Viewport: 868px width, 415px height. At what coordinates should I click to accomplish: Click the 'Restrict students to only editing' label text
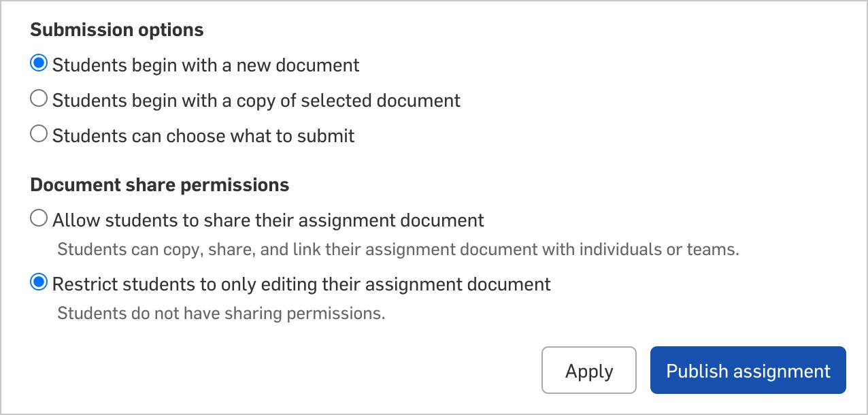coord(301,284)
